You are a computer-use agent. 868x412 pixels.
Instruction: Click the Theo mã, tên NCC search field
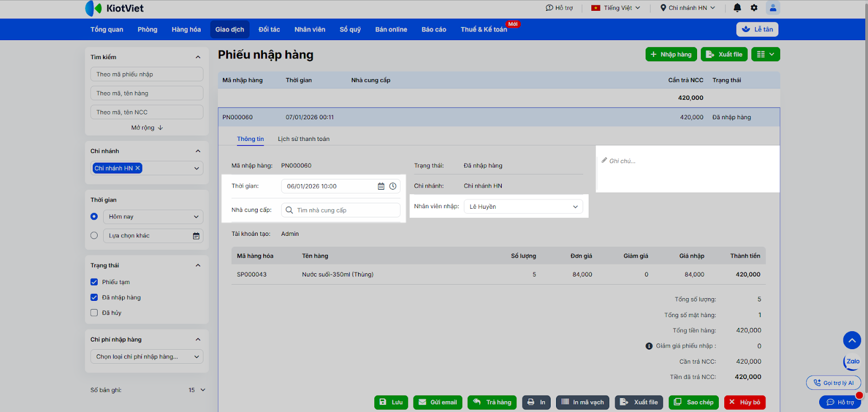tap(147, 112)
